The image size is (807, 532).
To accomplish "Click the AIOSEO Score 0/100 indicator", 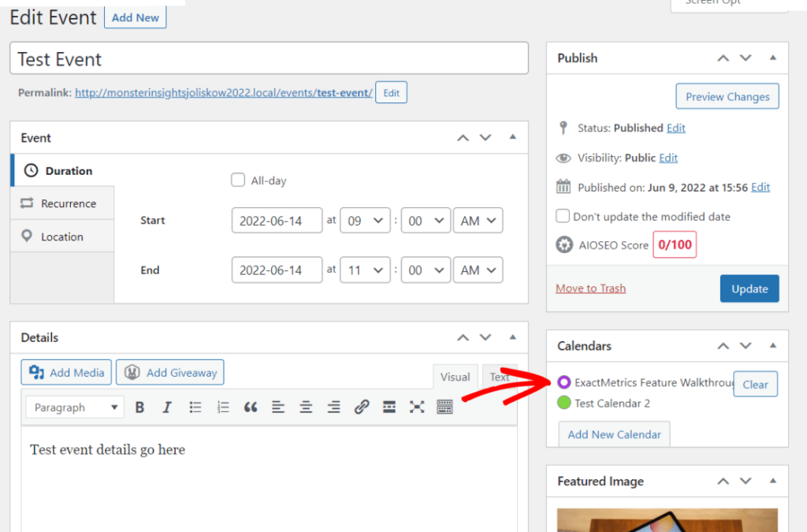I will click(x=675, y=244).
